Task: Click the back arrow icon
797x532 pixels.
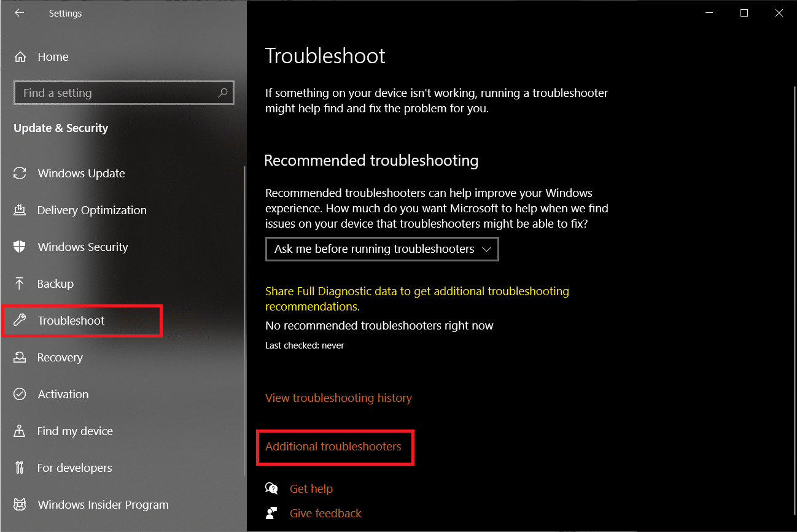Action: pyautogui.click(x=19, y=13)
